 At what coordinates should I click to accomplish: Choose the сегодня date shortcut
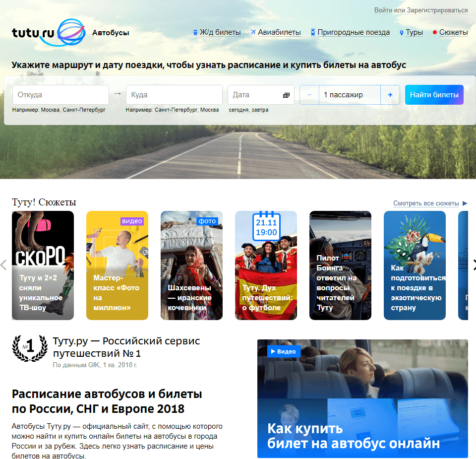pos(238,110)
